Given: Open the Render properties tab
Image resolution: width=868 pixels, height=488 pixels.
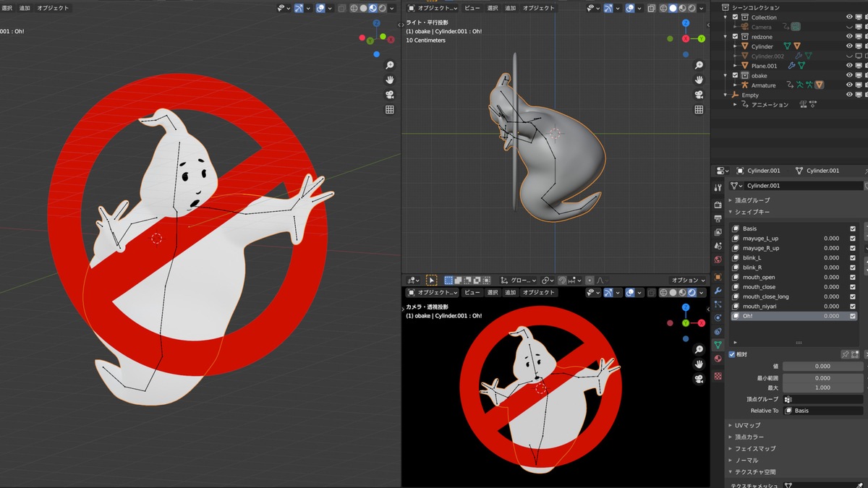Looking at the screenshot, I should coord(718,205).
